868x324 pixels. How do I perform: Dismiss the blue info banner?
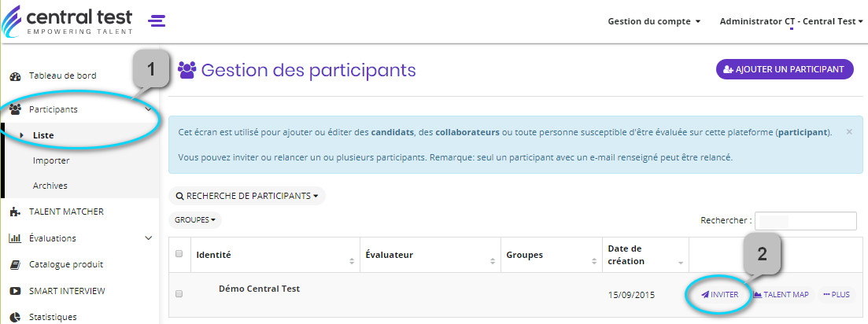849,132
